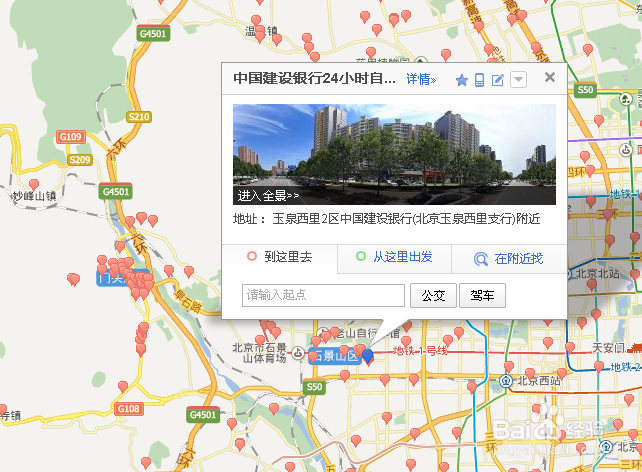Click the 驾车 button
Screen dimensions: 642x472
[x=482, y=295]
